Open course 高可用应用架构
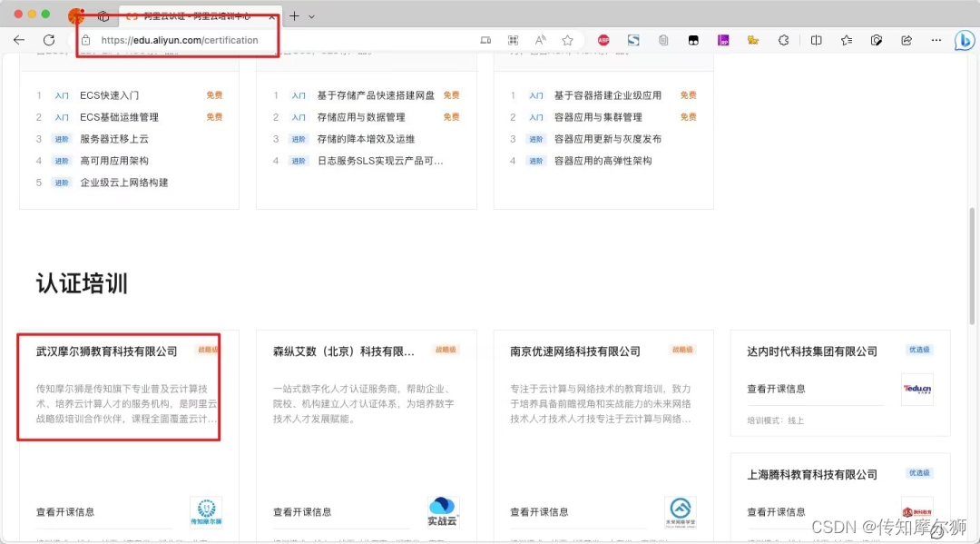The height and width of the screenshot is (544, 980). [114, 161]
